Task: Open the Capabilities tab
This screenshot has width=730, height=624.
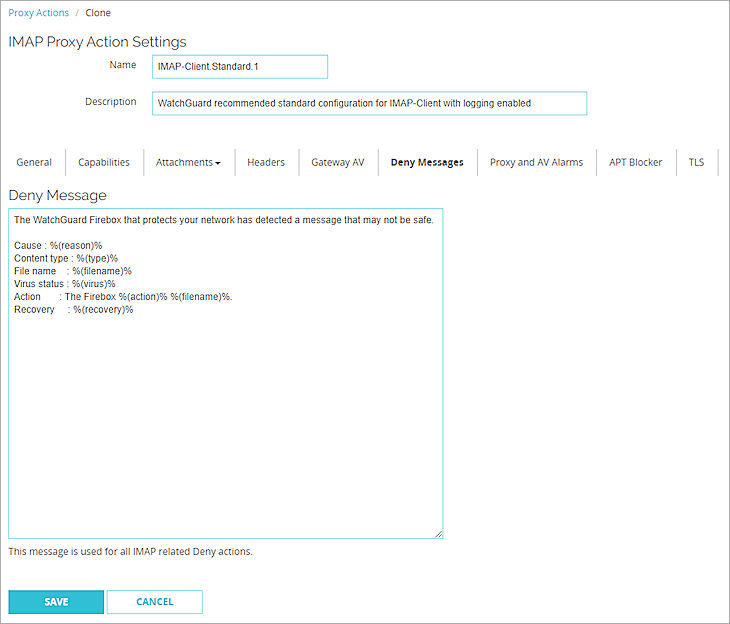Action: (104, 162)
